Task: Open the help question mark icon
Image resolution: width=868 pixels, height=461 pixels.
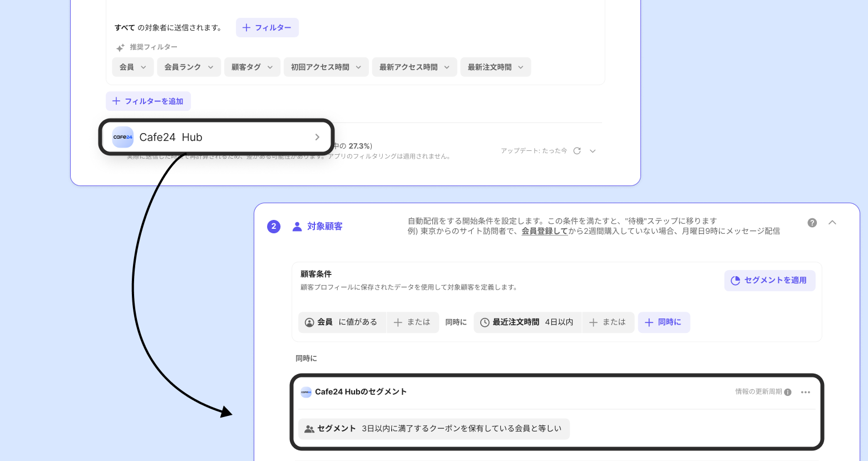Action: point(812,223)
